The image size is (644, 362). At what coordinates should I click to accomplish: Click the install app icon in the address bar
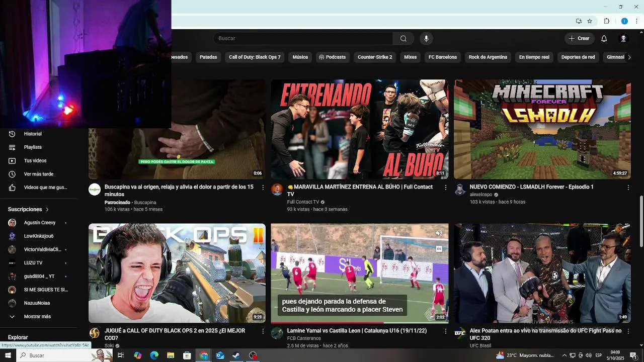[579, 21]
